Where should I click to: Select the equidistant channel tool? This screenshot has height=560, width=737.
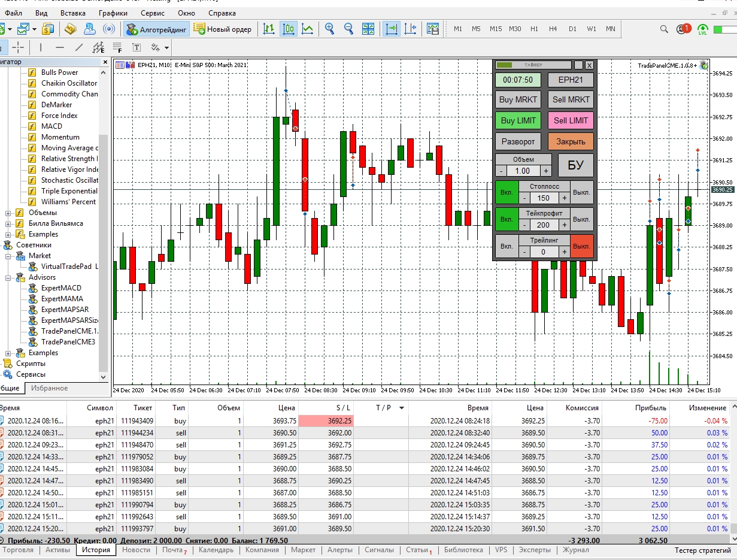coord(98,47)
